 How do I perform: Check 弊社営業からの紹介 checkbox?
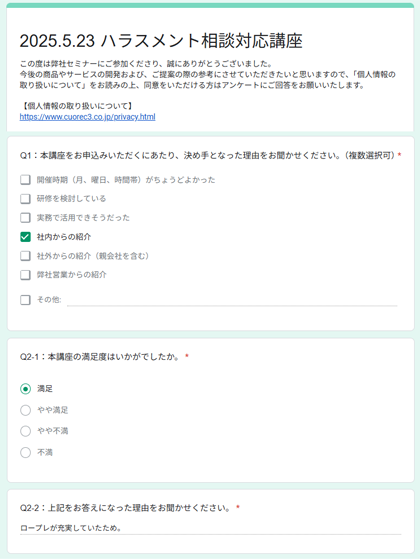pyautogui.click(x=25, y=275)
